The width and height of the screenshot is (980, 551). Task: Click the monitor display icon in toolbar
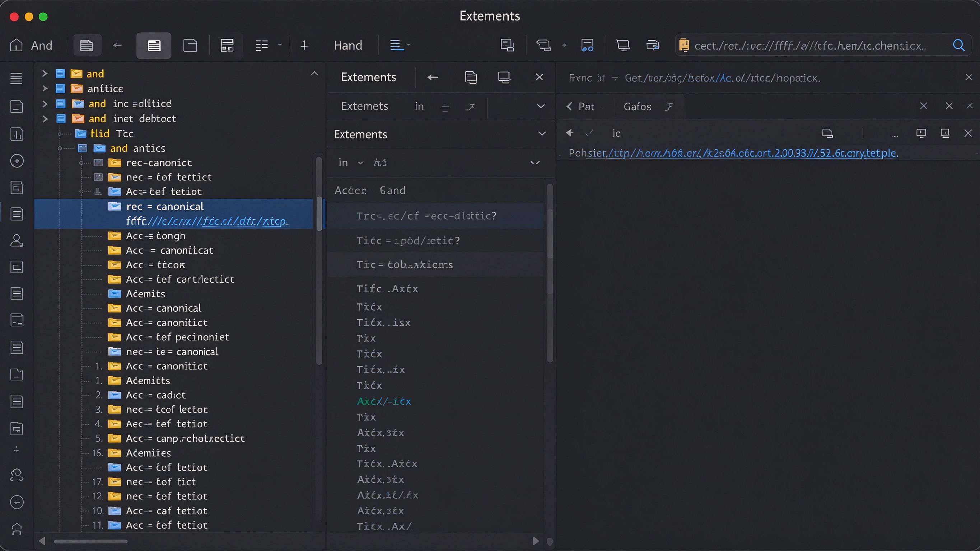tap(623, 45)
